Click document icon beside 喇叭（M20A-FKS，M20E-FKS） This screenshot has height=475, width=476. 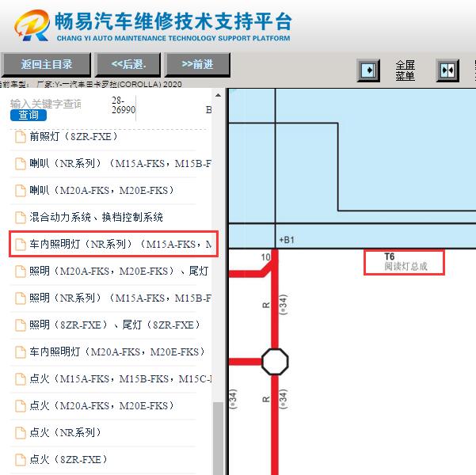pyautogui.click(x=21, y=191)
